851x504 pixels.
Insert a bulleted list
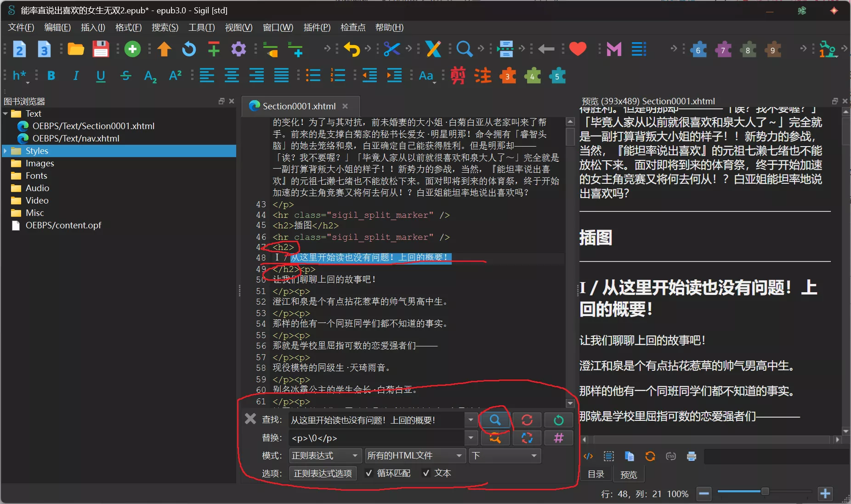coord(313,76)
